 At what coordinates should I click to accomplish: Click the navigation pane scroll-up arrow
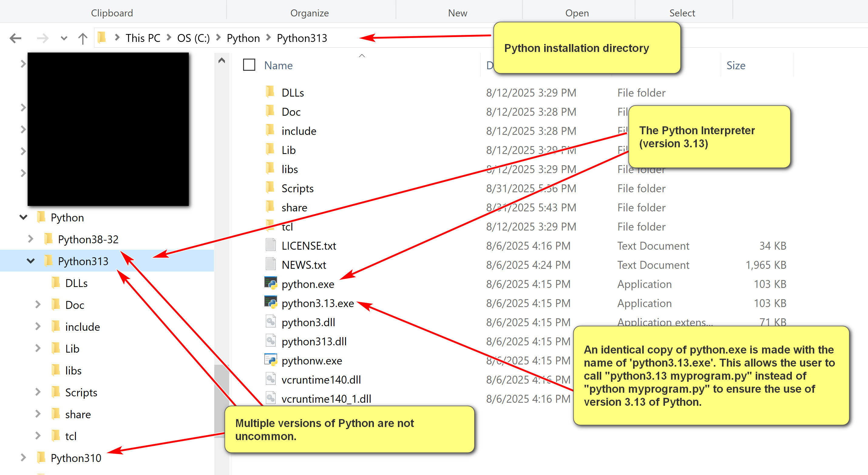pyautogui.click(x=221, y=61)
